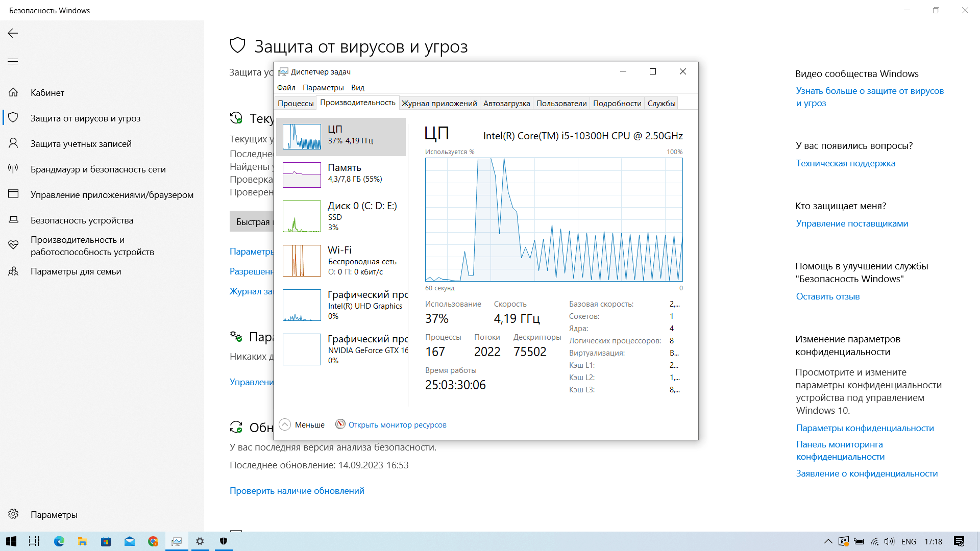The width and height of the screenshot is (980, 551).
Task: Click the ЦП performance graph icon
Action: coord(302,134)
